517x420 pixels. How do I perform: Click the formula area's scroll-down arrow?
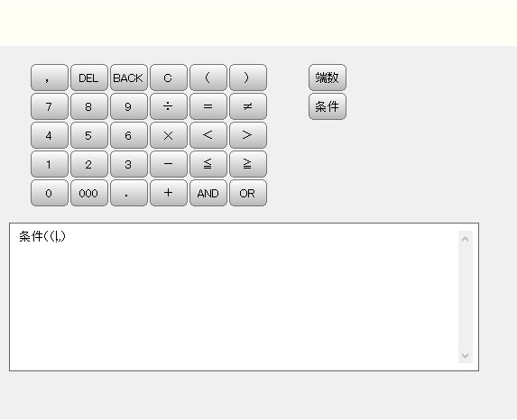coord(466,356)
